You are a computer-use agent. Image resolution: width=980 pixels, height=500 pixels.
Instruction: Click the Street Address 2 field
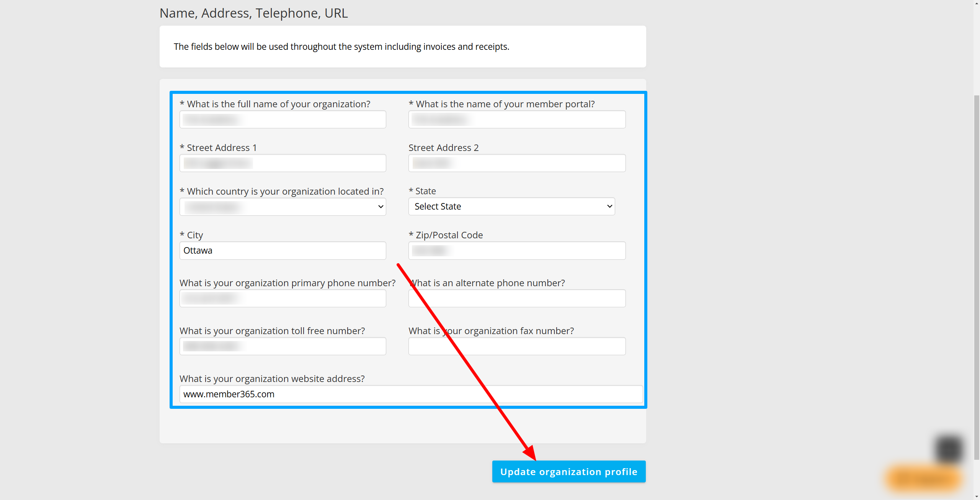(x=517, y=163)
